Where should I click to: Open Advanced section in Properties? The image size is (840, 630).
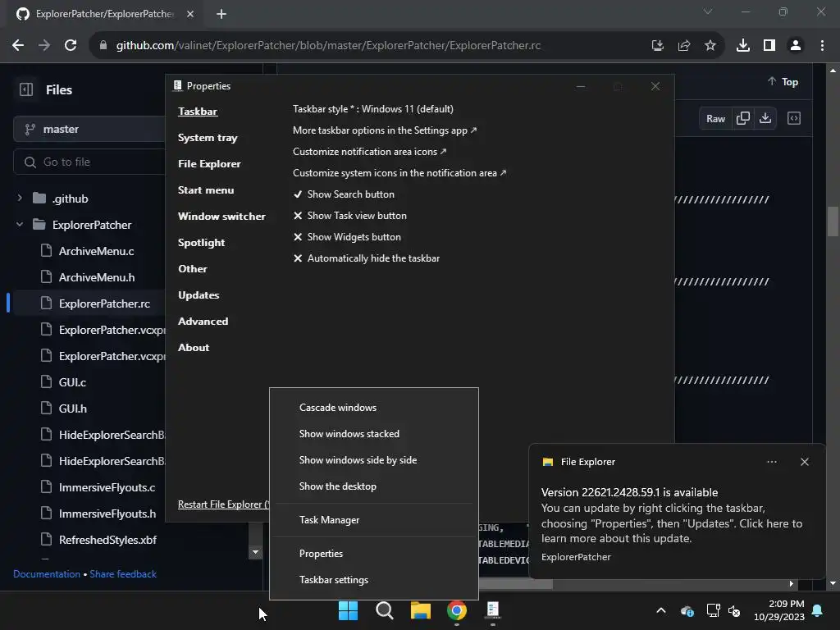pos(203,322)
